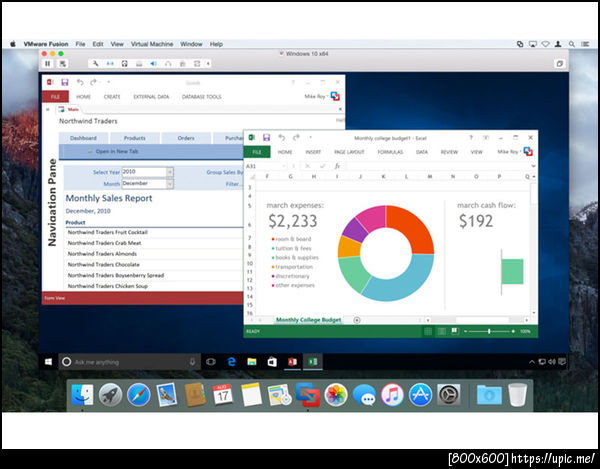Expand VMware toolbar with small arrow
This screenshot has width=600, height=469.
pyautogui.click(x=208, y=64)
